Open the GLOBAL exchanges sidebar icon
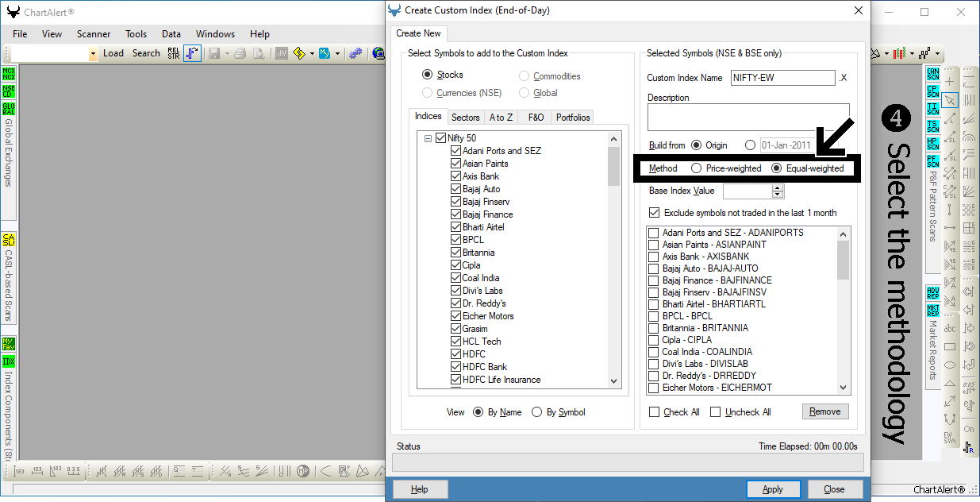The height and width of the screenshot is (502, 980). coord(9,108)
